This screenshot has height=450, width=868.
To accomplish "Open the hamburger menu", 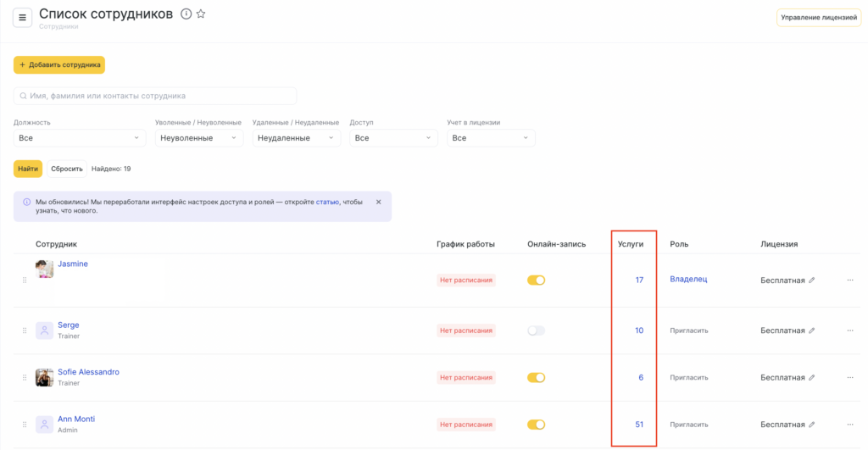I will (x=22, y=18).
